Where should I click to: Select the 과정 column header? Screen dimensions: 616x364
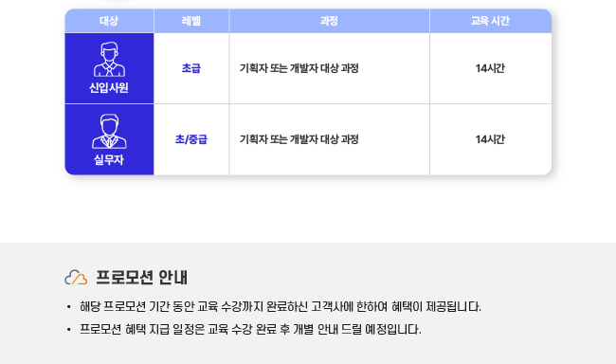[x=329, y=21]
